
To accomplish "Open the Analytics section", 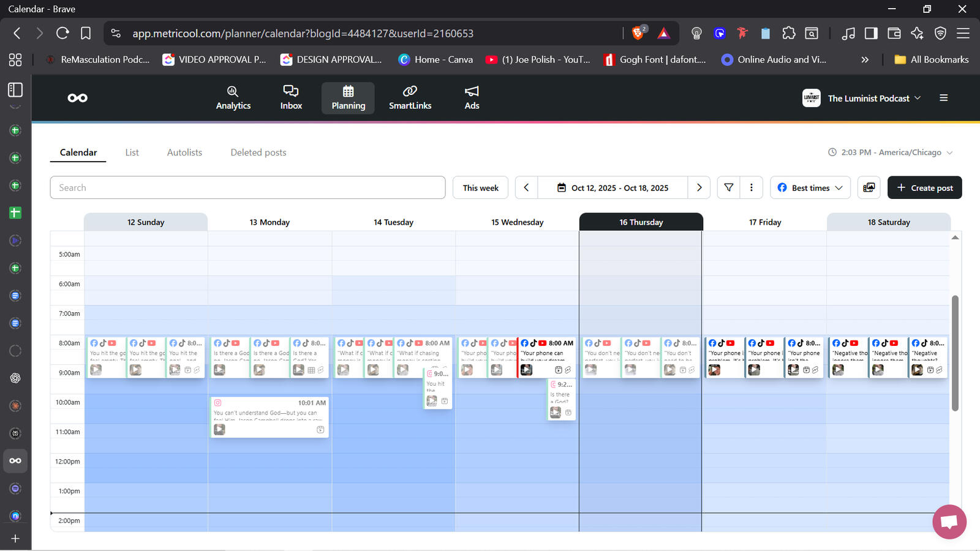I will (x=233, y=98).
